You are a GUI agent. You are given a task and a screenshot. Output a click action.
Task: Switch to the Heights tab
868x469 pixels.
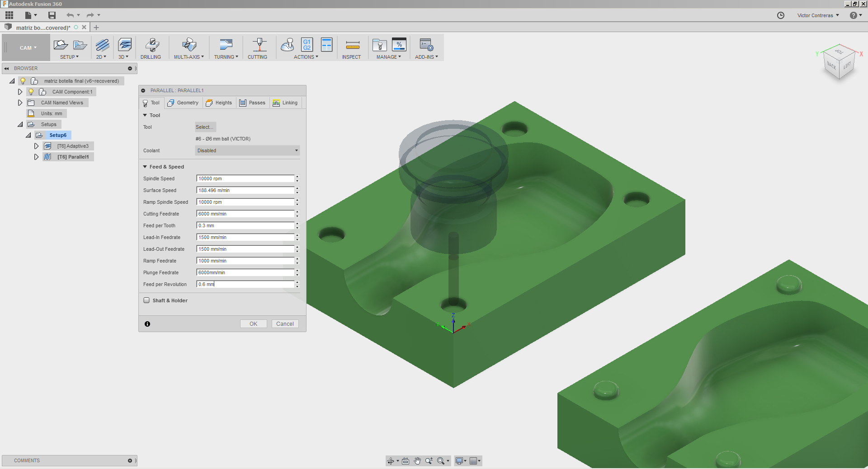tap(219, 103)
